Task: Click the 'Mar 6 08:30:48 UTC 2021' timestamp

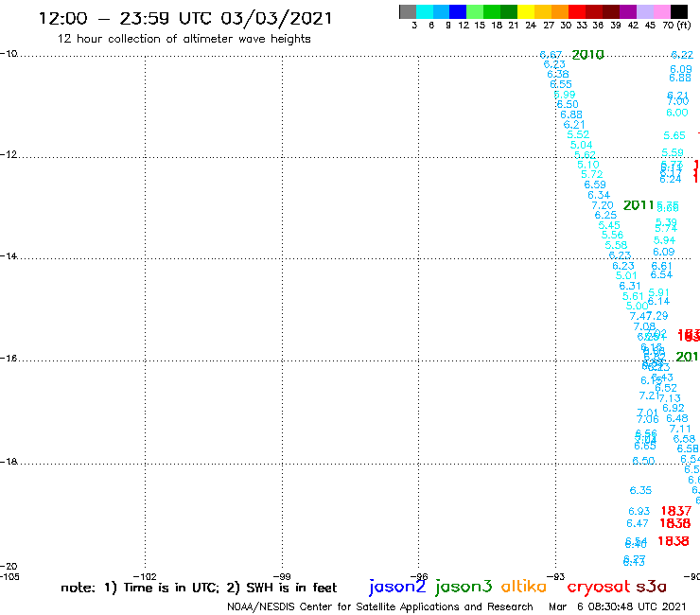Action: click(x=618, y=606)
